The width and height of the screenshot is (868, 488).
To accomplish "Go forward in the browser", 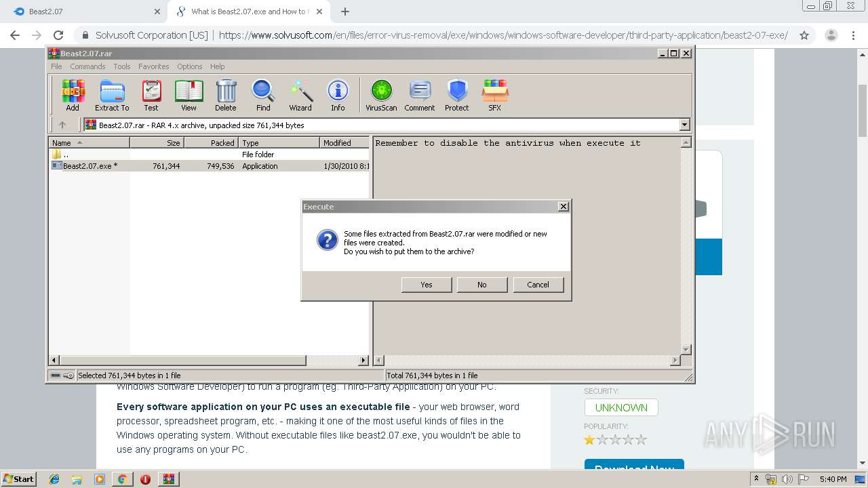I will click(37, 35).
